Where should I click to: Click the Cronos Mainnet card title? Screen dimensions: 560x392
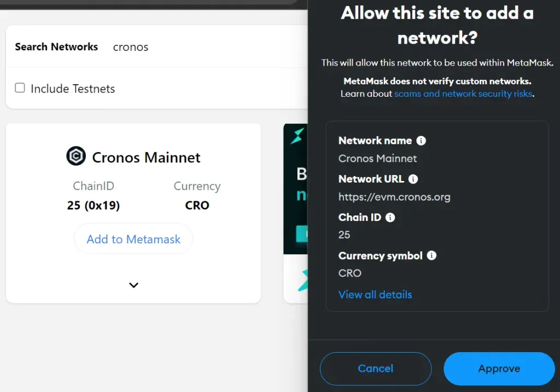tap(146, 157)
